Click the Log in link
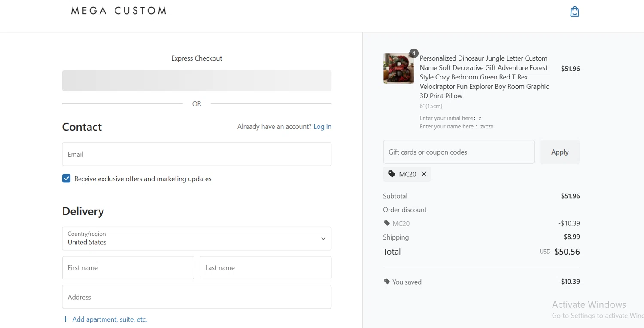This screenshot has height=328, width=644. 322,126
